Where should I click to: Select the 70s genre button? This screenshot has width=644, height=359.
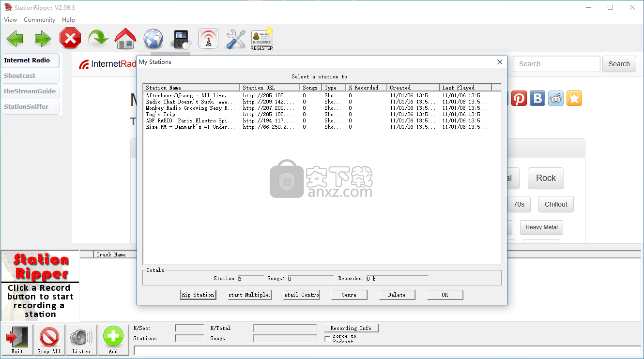tap(519, 204)
